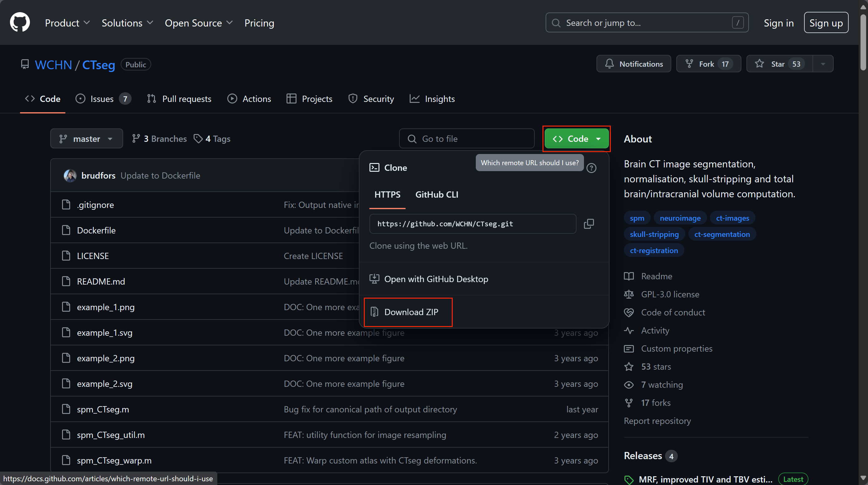Screen dimensions: 868x485
Task: Expand the star lists dropdown arrow
Action: 823,64
